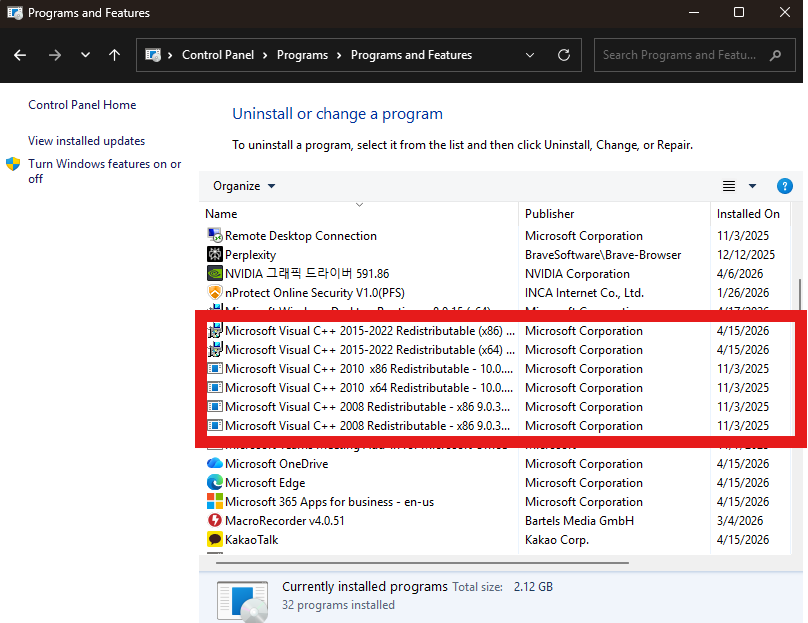
Task: Sort list by Installed On column
Action: [748, 214]
